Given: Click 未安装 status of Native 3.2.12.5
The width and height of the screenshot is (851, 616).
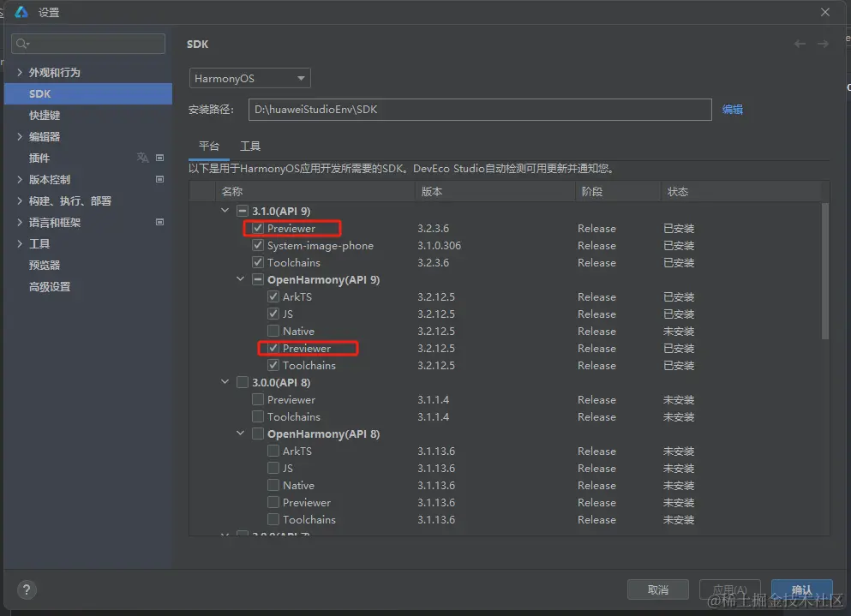Looking at the screenshot, I should (x=679, y=331).
